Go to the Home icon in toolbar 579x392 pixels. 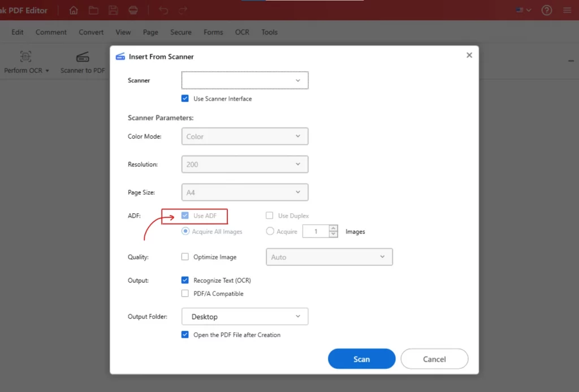74,10
